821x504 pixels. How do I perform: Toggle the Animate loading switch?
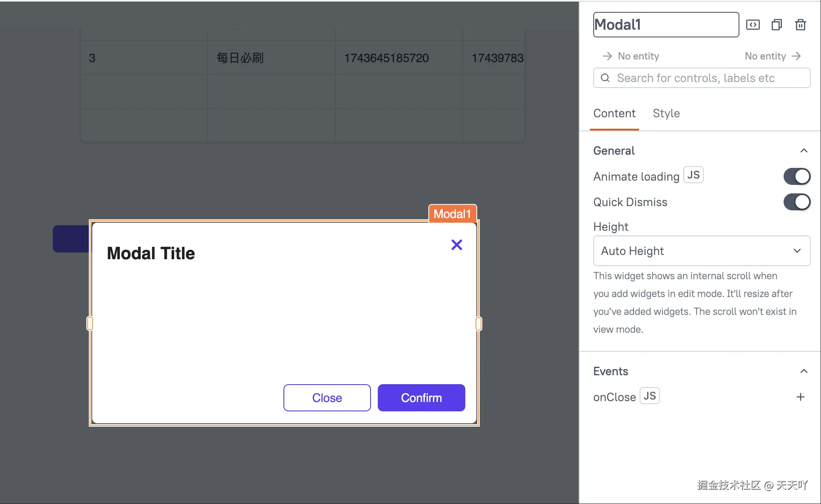[x=797, y=176]
